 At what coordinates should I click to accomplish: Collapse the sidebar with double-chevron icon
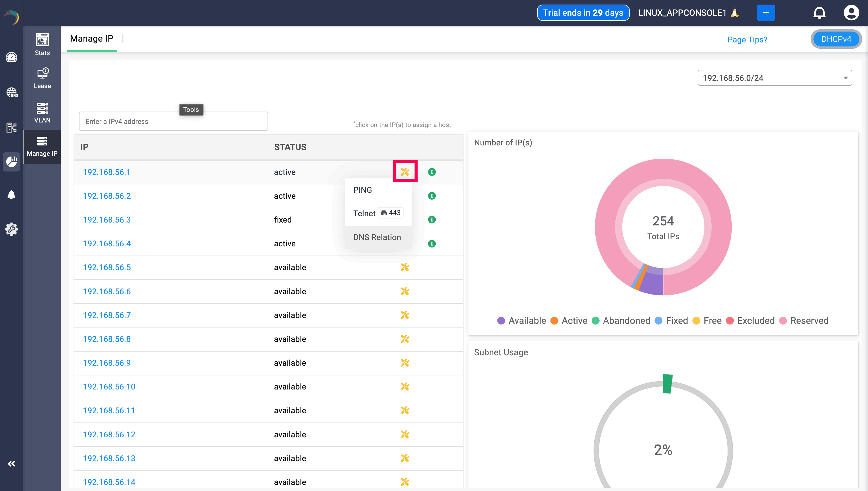11,464
